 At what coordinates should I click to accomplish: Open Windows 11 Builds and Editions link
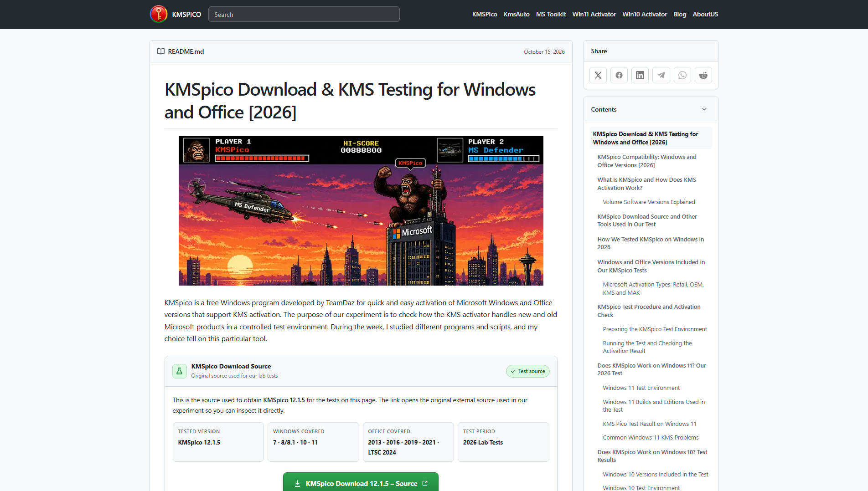(x=654, y=406)
